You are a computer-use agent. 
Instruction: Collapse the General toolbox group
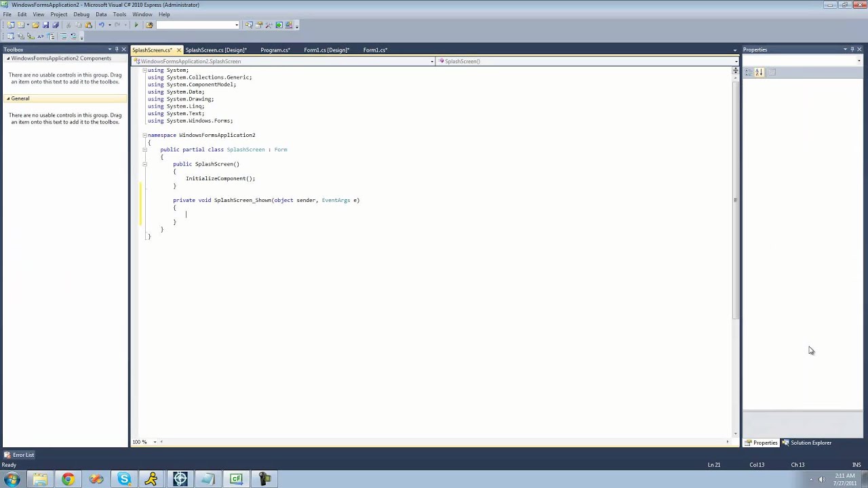tap(8, 98)
